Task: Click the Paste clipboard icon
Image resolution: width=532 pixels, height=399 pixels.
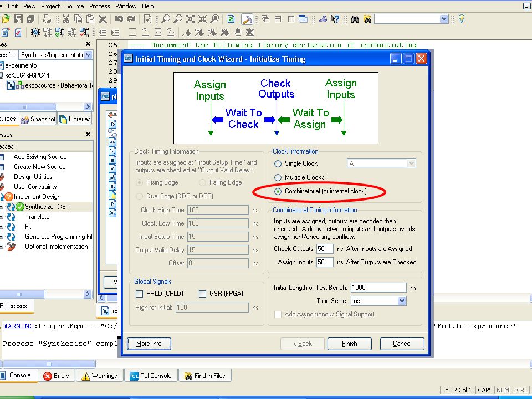Action: (x=90, y=19)
